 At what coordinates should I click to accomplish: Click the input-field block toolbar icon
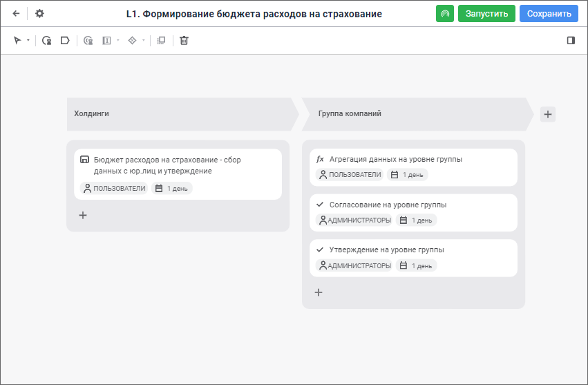107,41
